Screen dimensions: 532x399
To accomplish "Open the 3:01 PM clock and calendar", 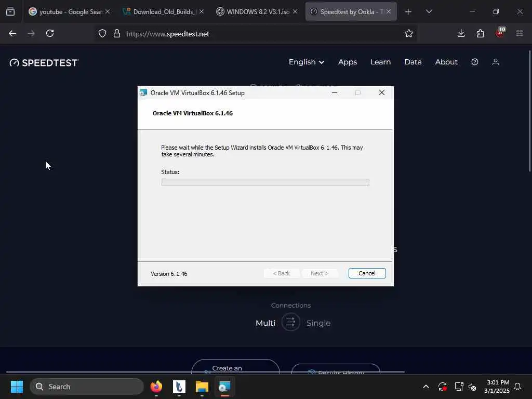I will (497, 387).
